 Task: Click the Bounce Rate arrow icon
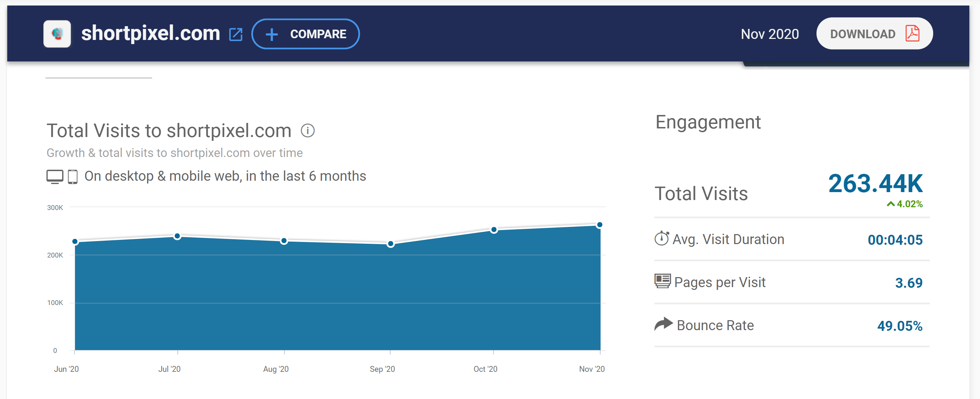coord(663,324)
